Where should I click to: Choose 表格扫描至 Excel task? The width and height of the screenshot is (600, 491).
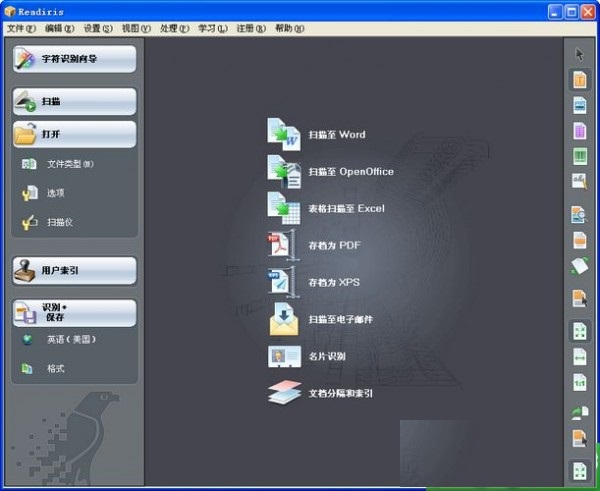pyautogui.click(x=326, y=209)
